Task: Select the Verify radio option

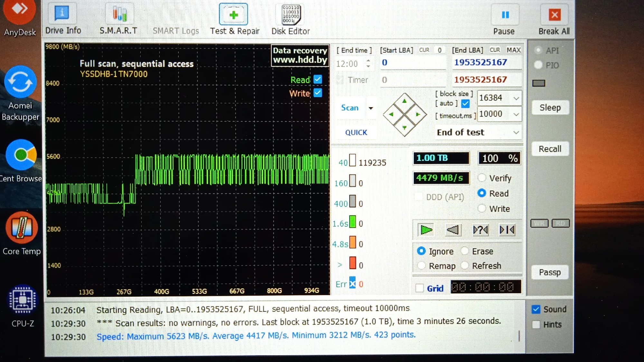Action: (x=482, y=178)
